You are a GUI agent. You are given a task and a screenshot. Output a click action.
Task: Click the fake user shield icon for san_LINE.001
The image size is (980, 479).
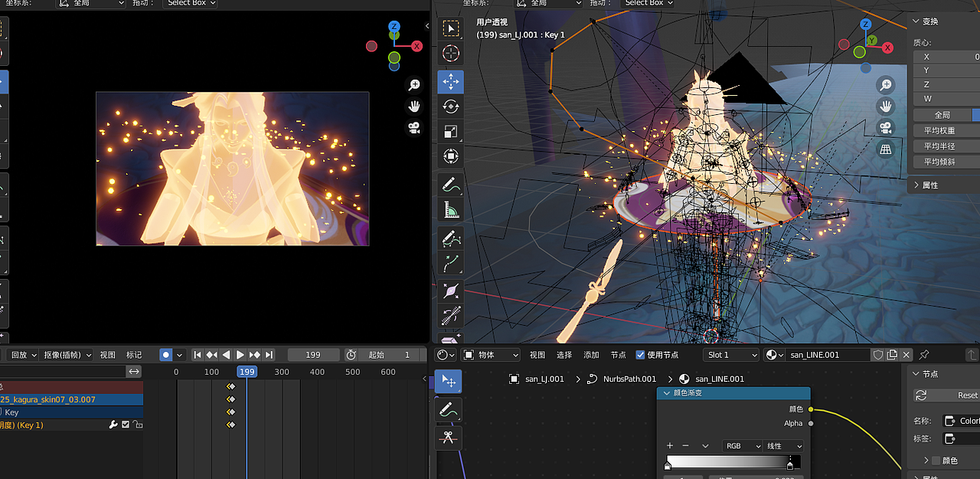tap(878, 355)
